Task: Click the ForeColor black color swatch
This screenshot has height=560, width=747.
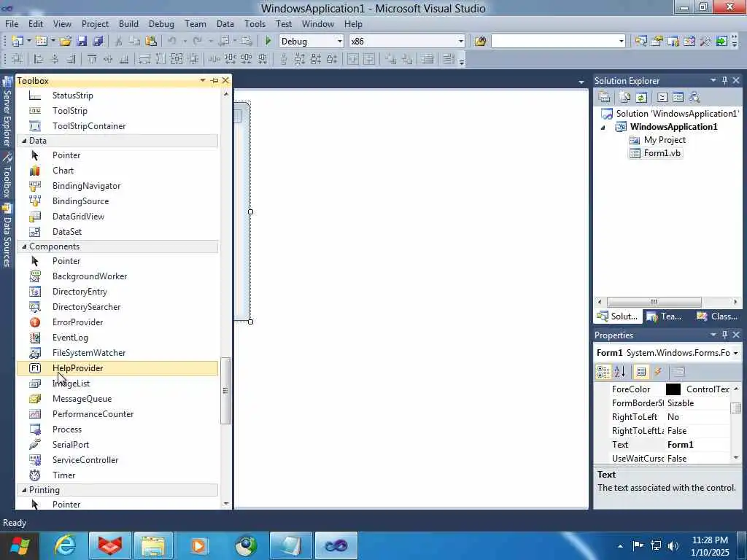Action: pos(673,389)
